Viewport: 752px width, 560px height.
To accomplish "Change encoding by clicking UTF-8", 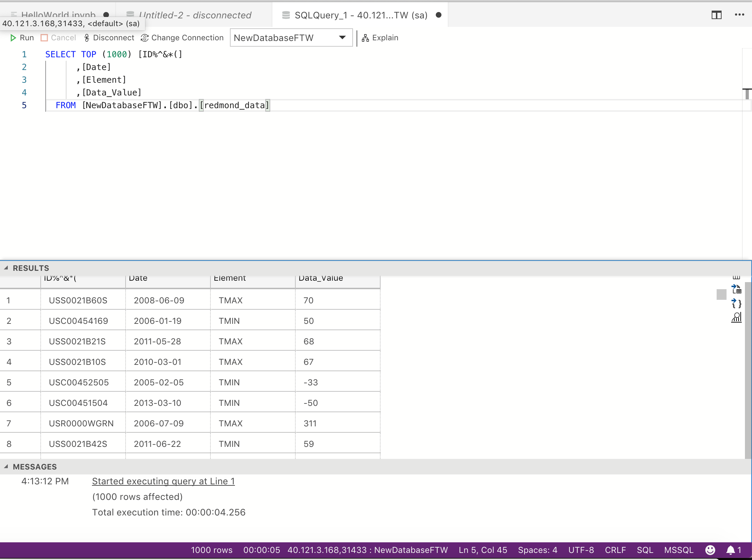I will point(581,550).
